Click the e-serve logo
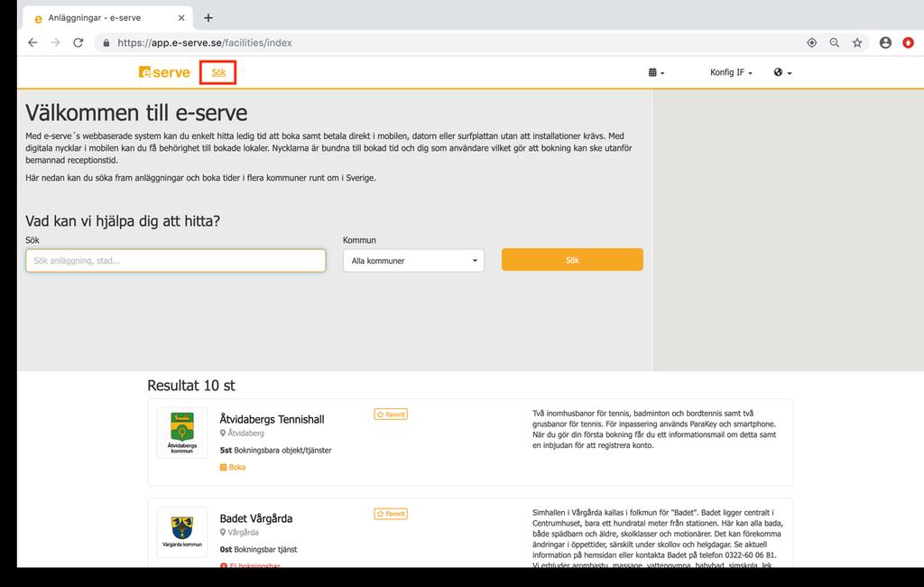 pyautogui.click(x=164, y=72)
